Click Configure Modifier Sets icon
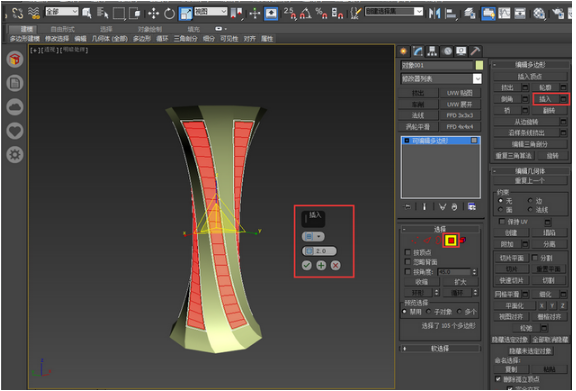 click(472, 207)
